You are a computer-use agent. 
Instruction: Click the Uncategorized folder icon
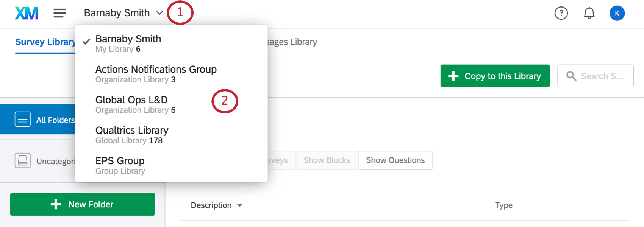[23, 160]
